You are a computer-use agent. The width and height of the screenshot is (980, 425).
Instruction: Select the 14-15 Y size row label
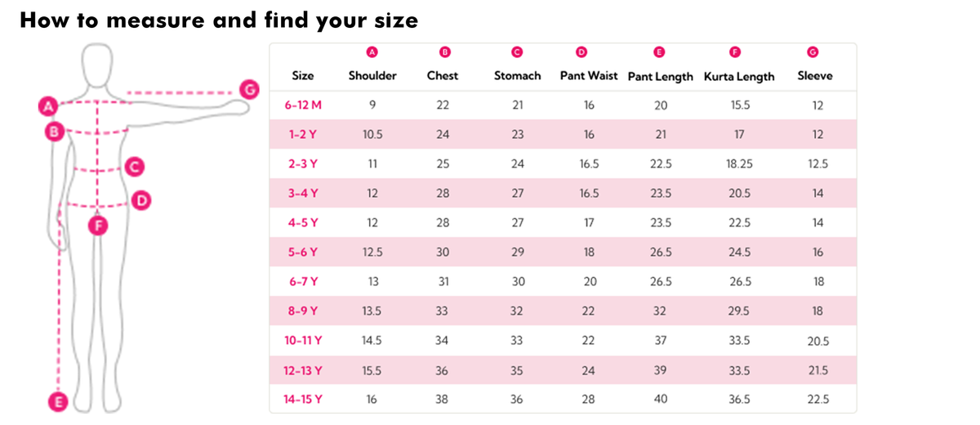[x=303, y=400]
